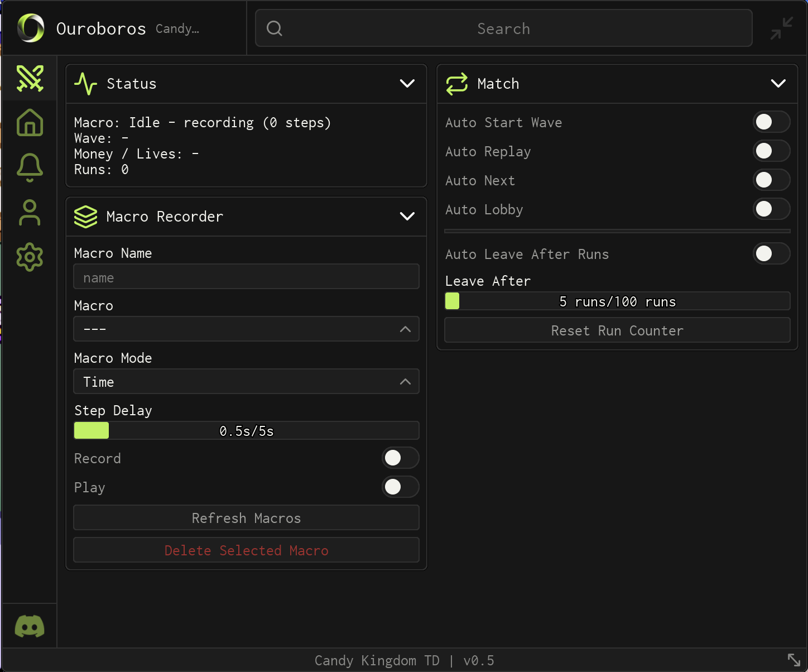
Task: Click the magnifier search icon
Action: tap(274, 28)
